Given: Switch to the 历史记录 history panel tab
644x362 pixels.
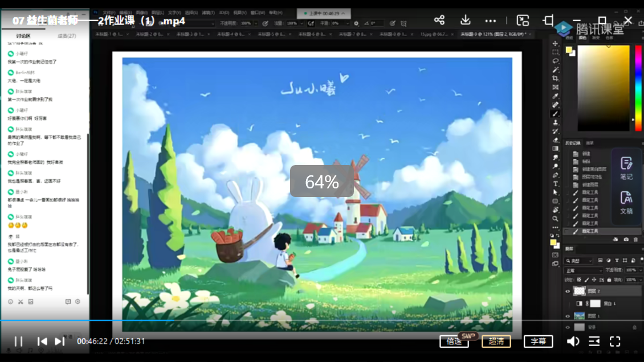Looking at the screenshot, I should [573, 143].
